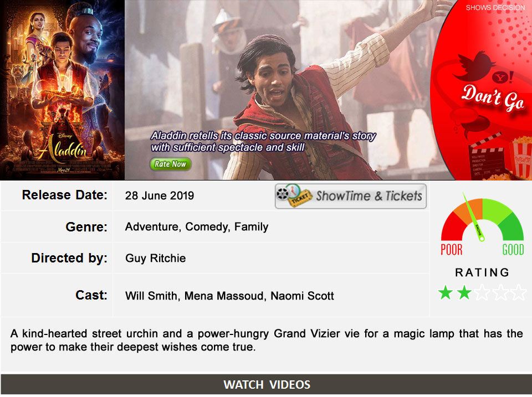Select the third empty rating star

click(x=482, y=292)
